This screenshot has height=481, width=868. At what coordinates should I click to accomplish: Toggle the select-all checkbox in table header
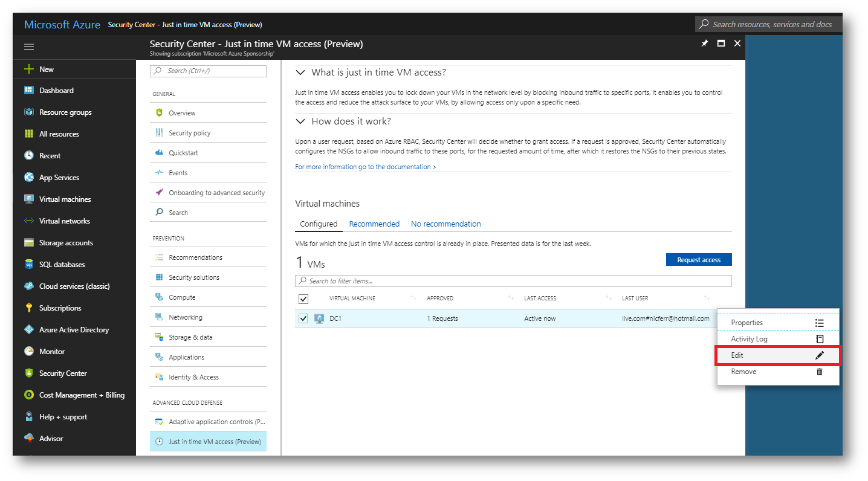[x=303, y=299]
